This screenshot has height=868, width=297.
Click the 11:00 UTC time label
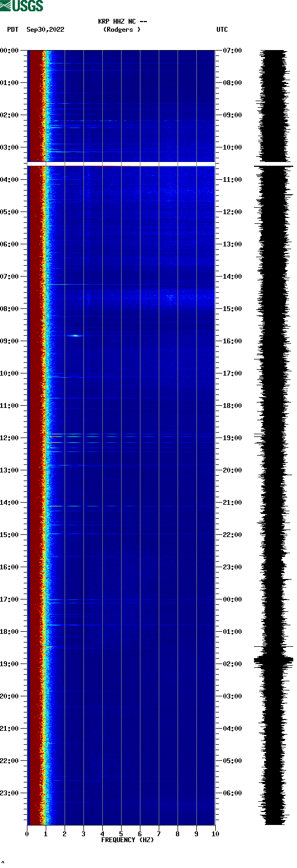tap(232, 180)
